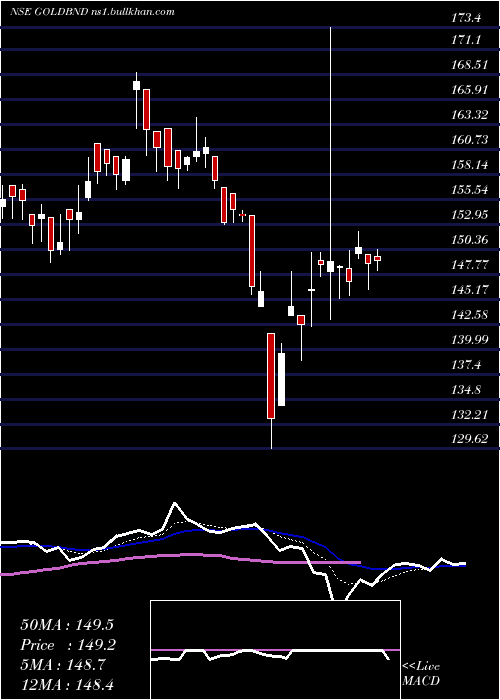The height and width of the screenshot is (700, 500).
Task: Click the 50MA : 149.5 readout
Action: click(x=68, y=624)
